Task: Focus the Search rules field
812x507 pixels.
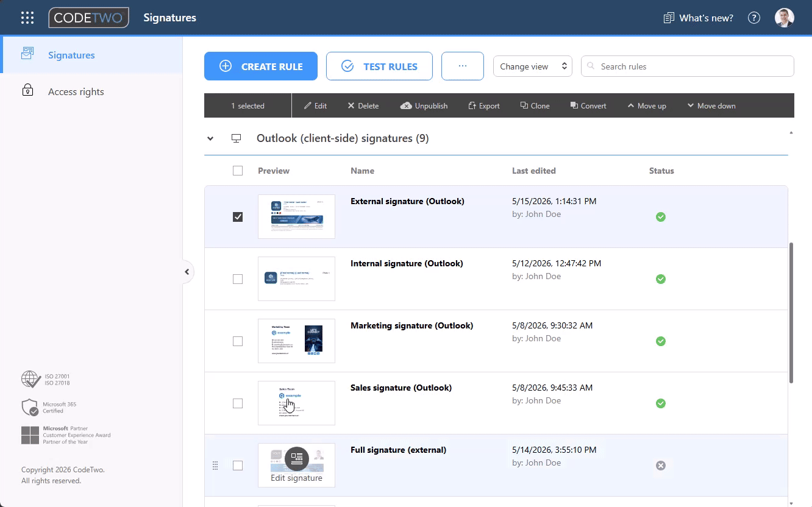Action: click(x=688, y=66)
